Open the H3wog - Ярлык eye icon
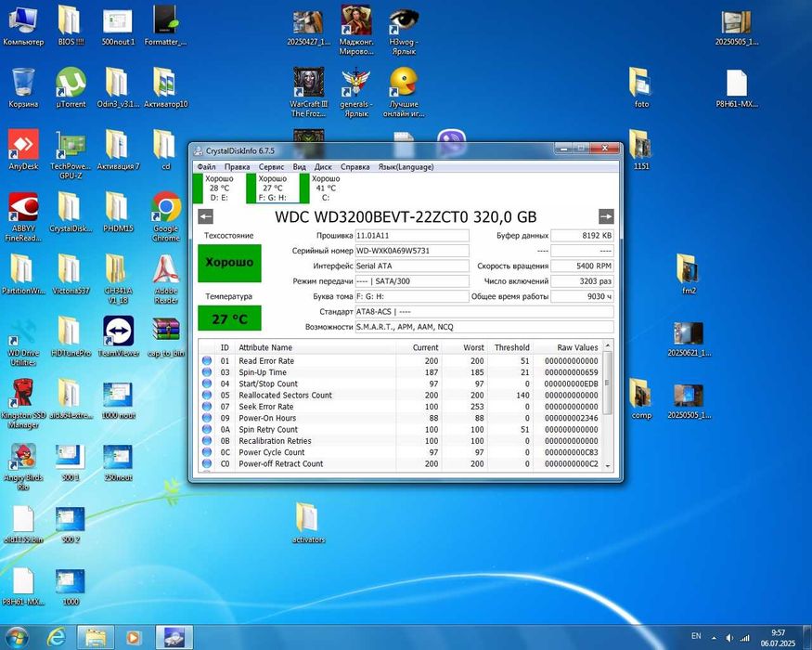 pyautogui.click(x=404, y=30)
